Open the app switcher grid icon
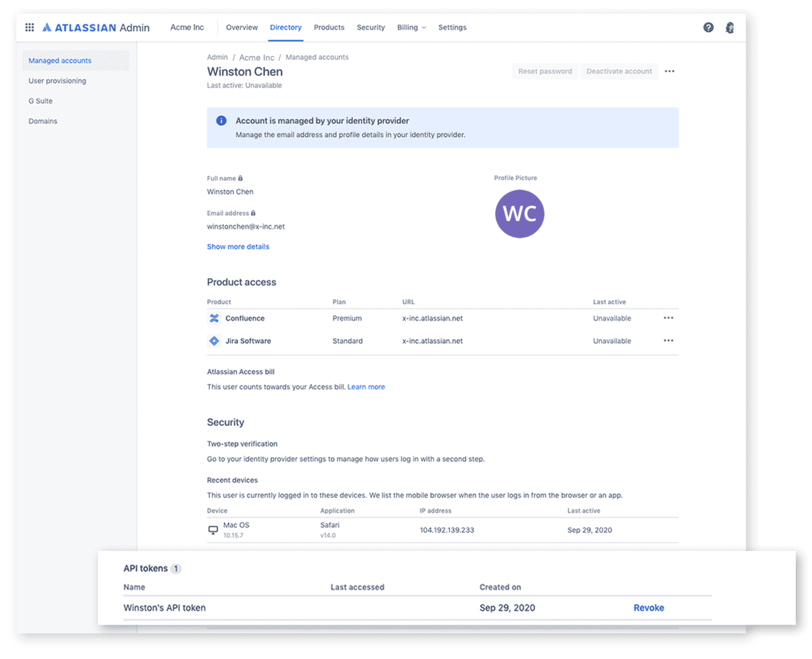This screenshot has width=812, height=659. (30, 27)
